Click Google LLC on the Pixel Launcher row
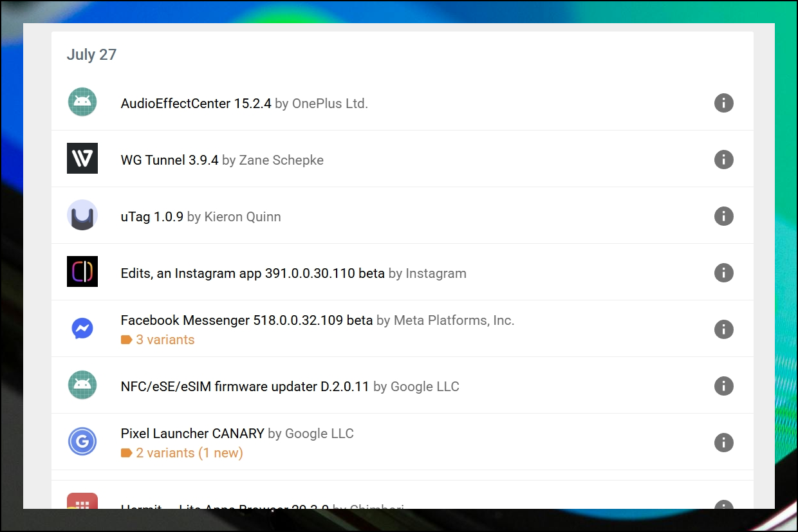798x532 pixels. 319,434
